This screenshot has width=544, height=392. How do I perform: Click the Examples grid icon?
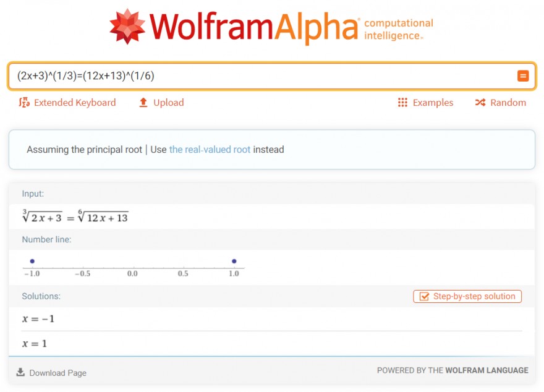pos(402,103)
